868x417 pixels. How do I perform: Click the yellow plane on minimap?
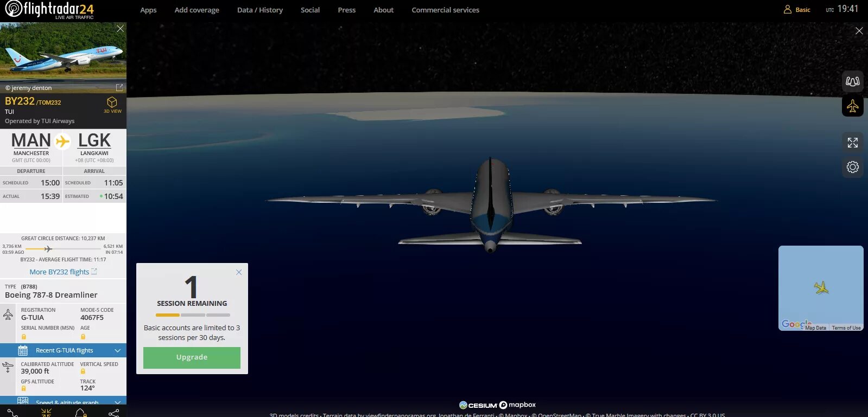[821, 287]
